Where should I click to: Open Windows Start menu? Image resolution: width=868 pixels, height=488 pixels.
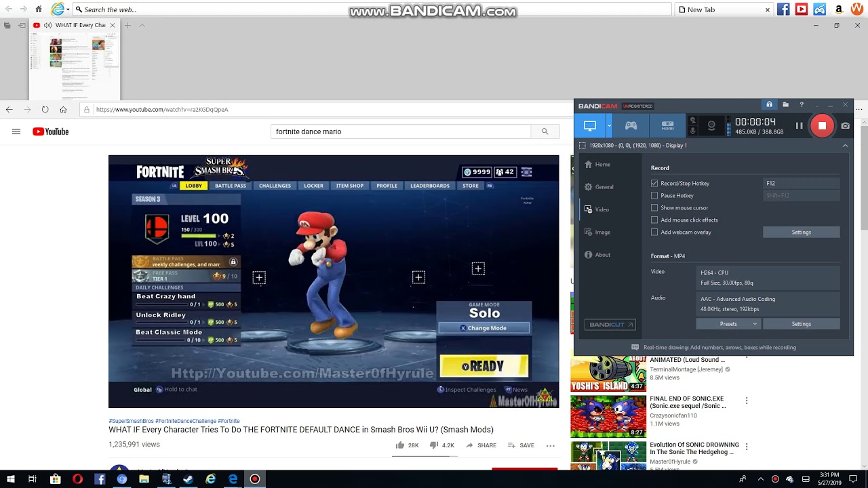[x=9, y=479]
